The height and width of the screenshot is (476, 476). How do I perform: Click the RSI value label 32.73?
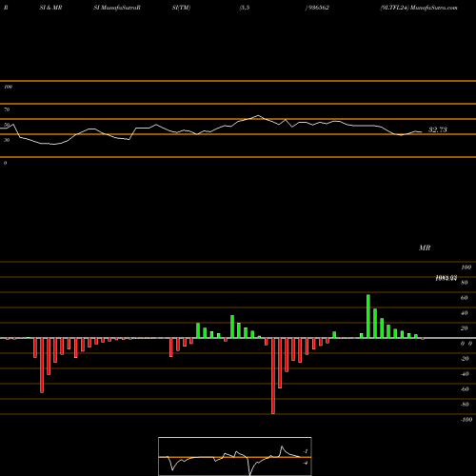point(438,129)
